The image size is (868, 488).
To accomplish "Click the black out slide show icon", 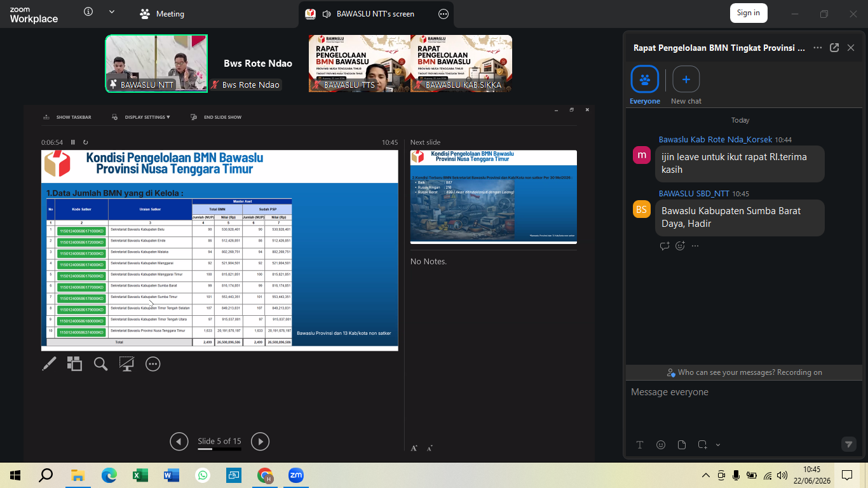I will (x=126, y=364).
